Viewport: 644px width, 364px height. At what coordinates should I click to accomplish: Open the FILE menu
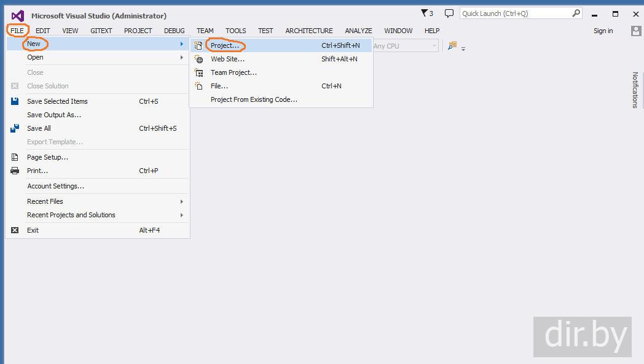coord(17,31)
